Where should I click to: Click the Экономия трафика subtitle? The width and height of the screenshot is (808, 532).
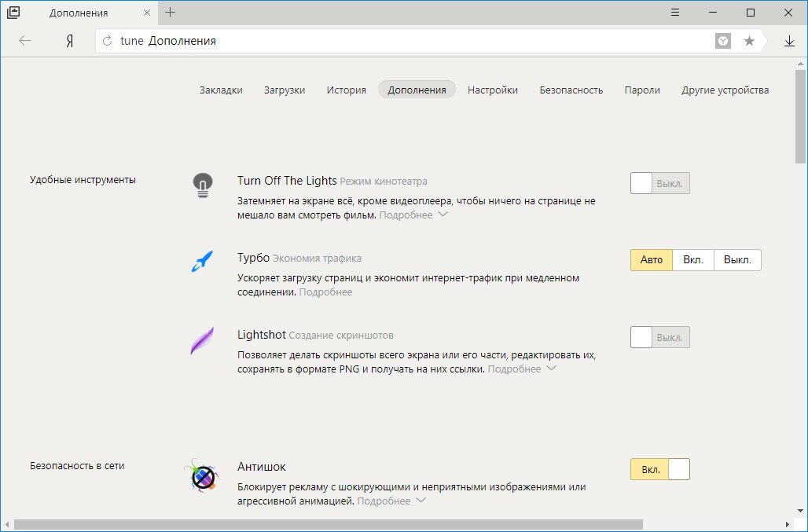coord(317,258)
